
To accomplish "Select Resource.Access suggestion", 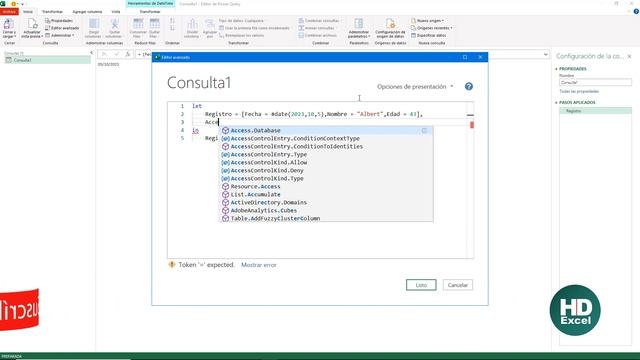I will point(326,186).
